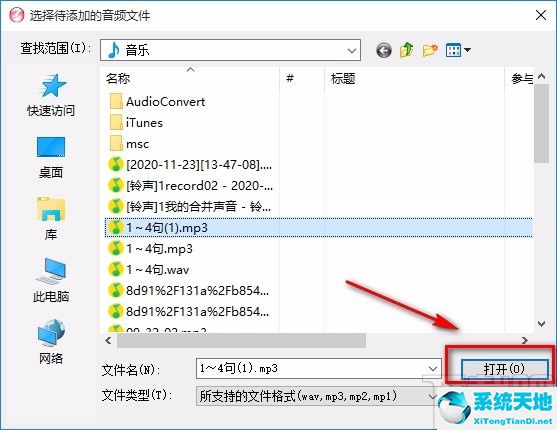Open the view menu icon
557x430 pixels.
pos(458,50)
